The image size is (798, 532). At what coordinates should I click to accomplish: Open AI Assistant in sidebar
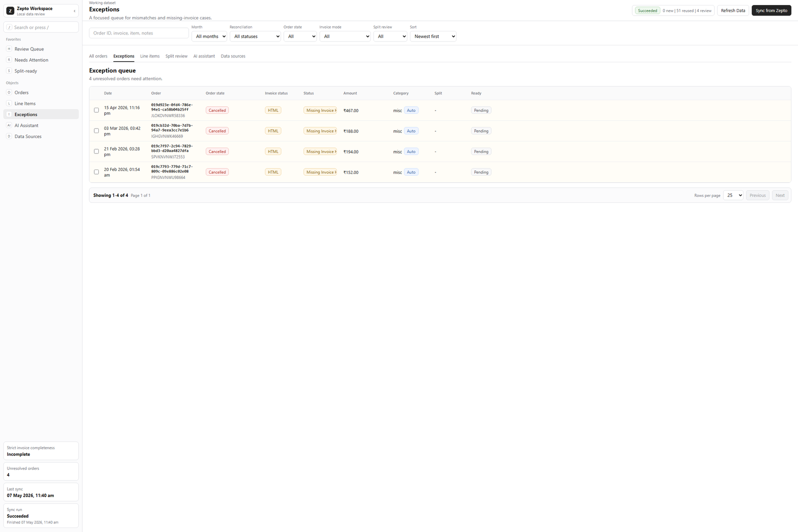[x=41, y=125]
